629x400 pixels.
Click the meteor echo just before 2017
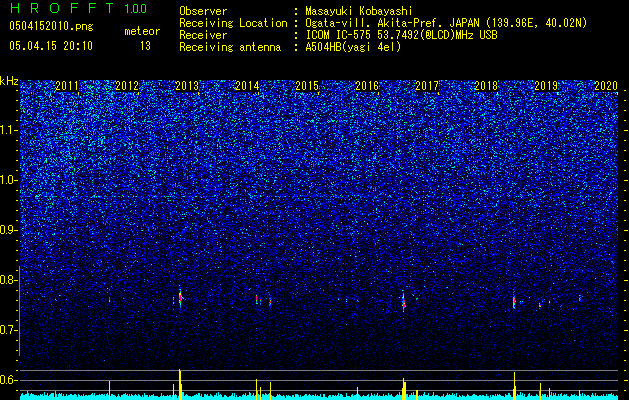click(x=404, y=301)
